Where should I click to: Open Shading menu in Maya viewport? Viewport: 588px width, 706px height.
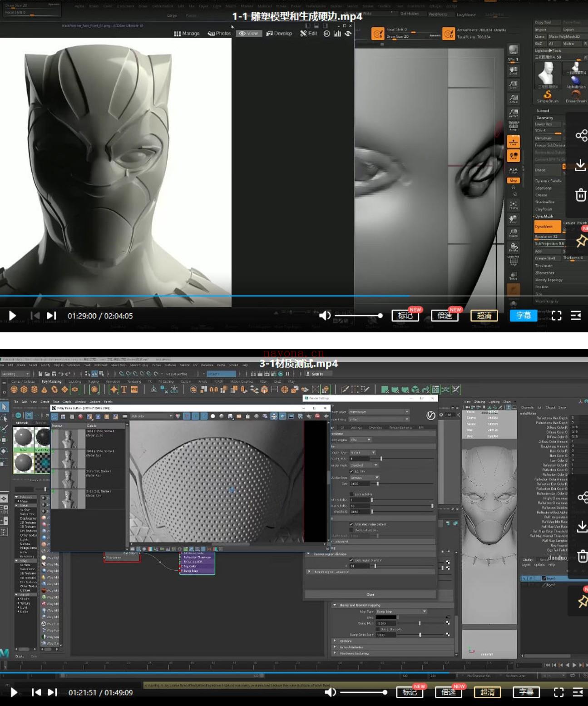pos(479,402)
